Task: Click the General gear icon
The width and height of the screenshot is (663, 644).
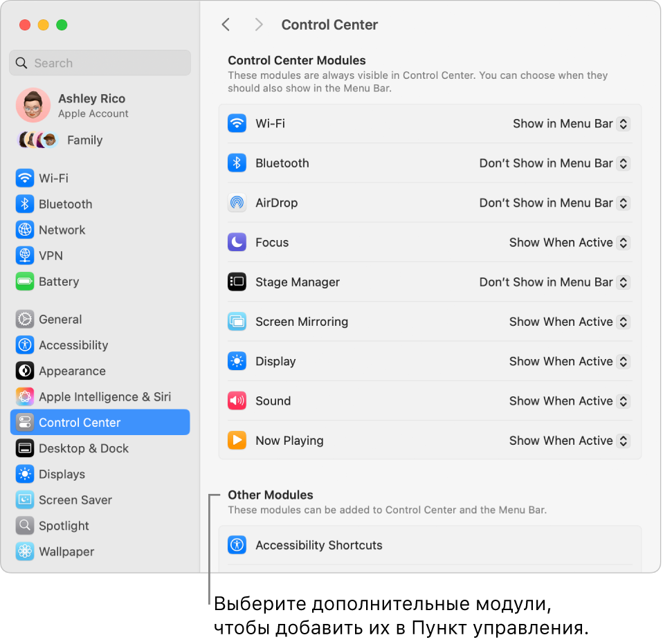Action: (25, 320)
